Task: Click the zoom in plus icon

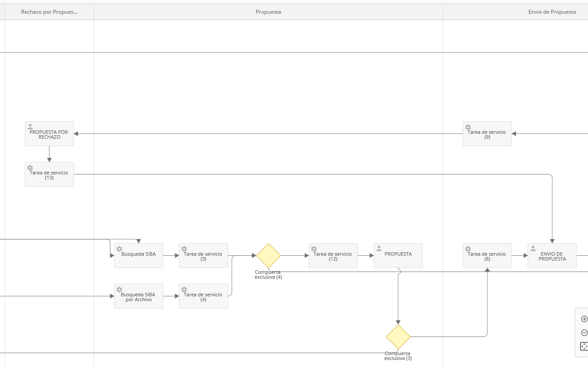Action: pyautogui.click(x=584, y=319)
